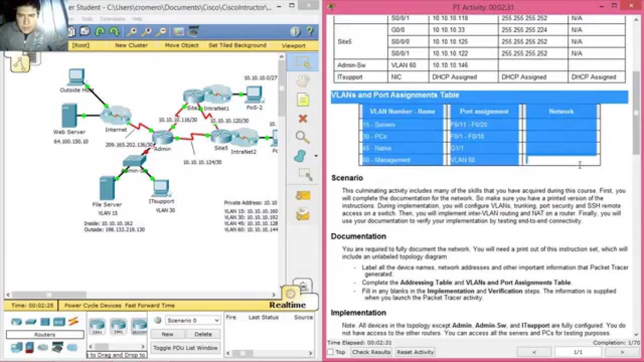
Task: Select the Inspect magnifier tool
Action: (x=302, y=137)
